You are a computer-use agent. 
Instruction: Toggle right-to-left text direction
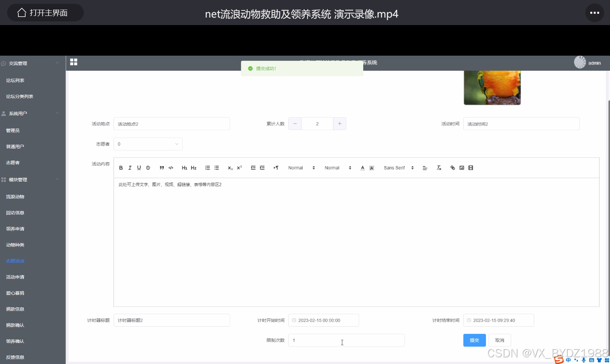[276, 168]
